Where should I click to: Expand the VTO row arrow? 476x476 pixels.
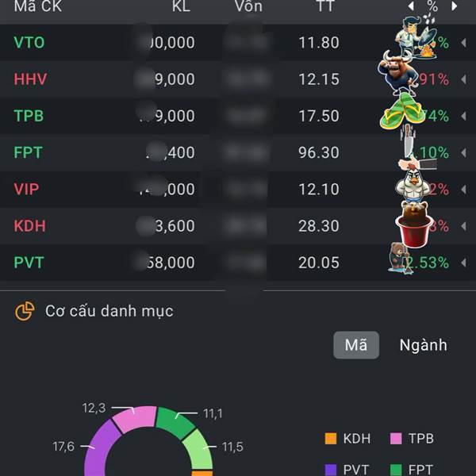point(463,43)
